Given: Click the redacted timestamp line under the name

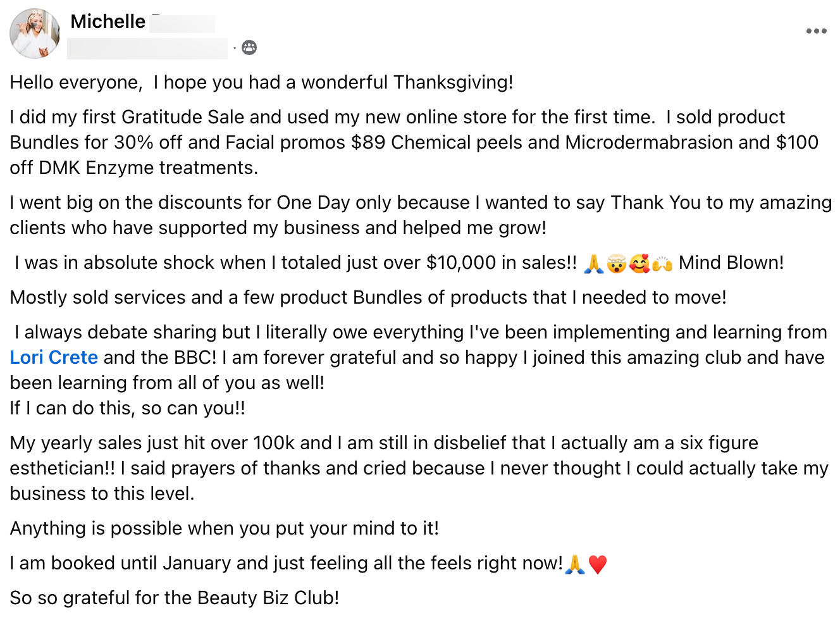Looking at the screenshot, I should pos(147,48).
